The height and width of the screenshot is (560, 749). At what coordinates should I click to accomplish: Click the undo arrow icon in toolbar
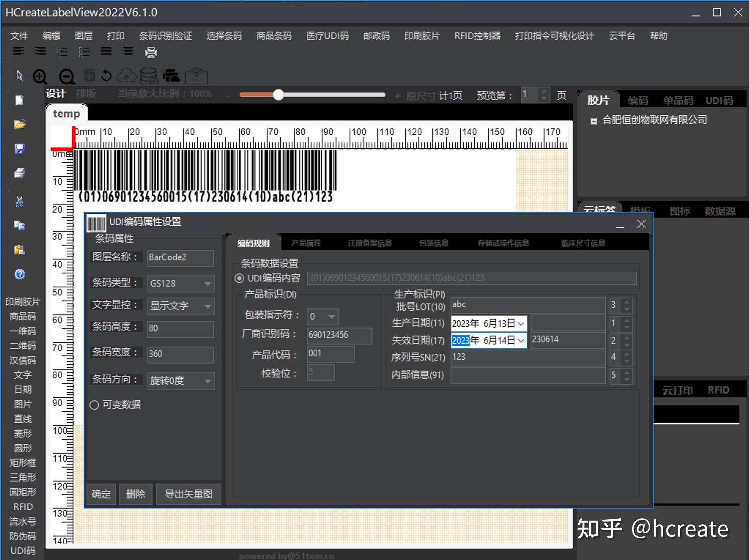[x=106, y=77]
